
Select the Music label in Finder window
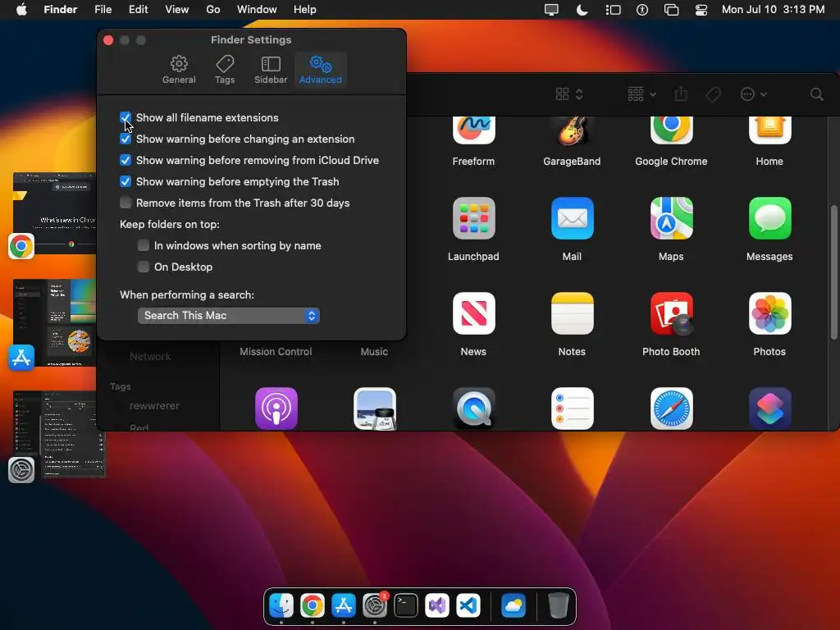click(374, 351)
